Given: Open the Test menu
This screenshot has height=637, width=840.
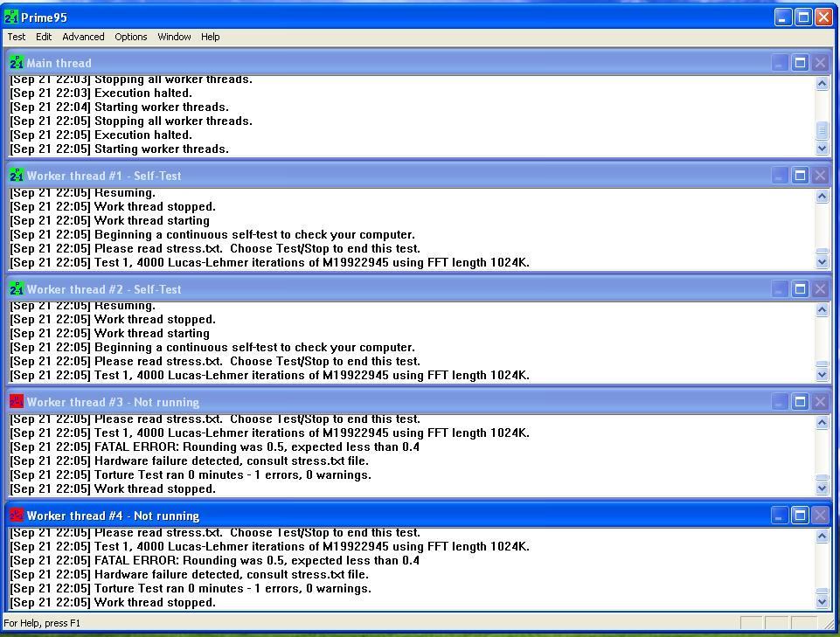Looking at the screenshot, I should click(x=16, y=37).
